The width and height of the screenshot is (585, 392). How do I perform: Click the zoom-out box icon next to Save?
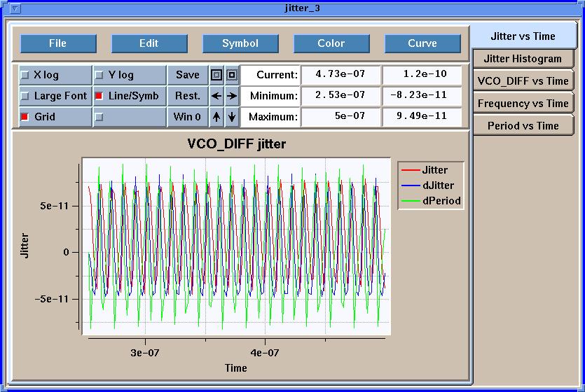[216, 75]
